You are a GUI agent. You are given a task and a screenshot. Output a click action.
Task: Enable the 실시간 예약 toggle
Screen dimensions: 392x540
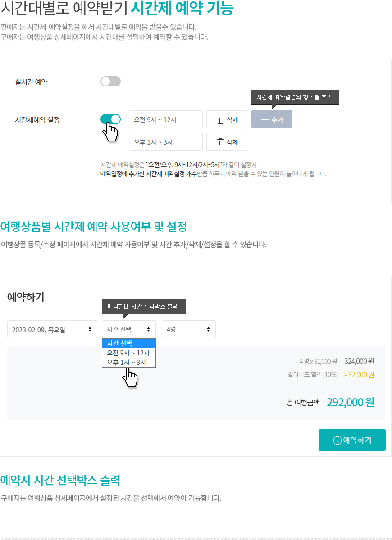(x=110, y=81)
